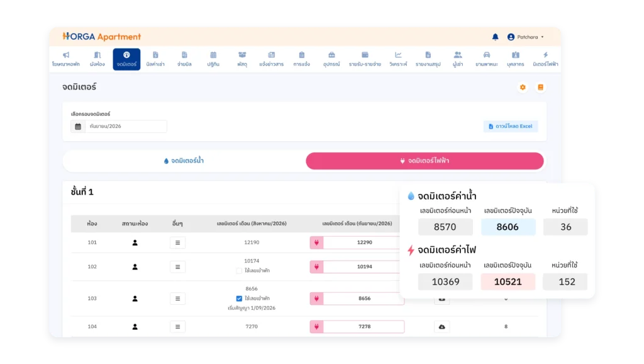Edit the 8656 meter field for room 103
The image size is (644, 364).
coord(364,299)
